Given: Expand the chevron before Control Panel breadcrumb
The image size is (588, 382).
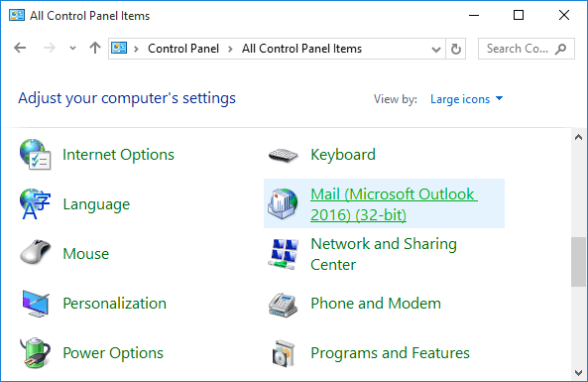Looking at the screenshot, I should pyautogui.click(x=136, y=49).
